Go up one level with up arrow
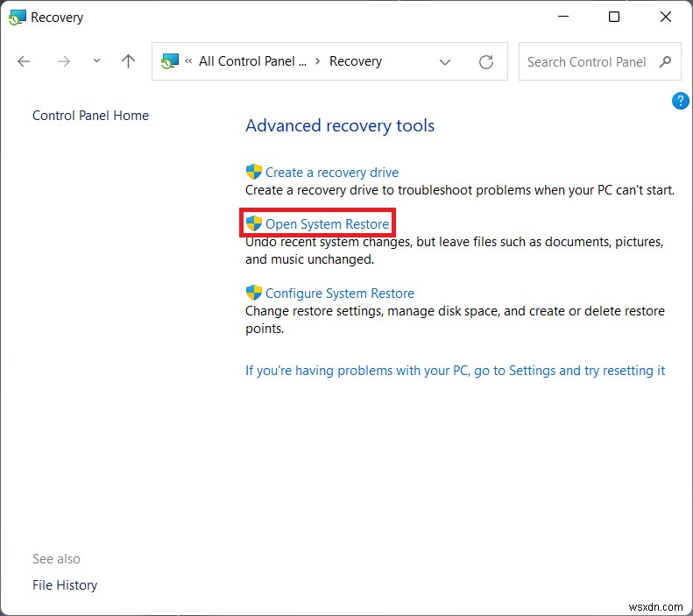Screen dimensions: 693x616 [128, 61]
